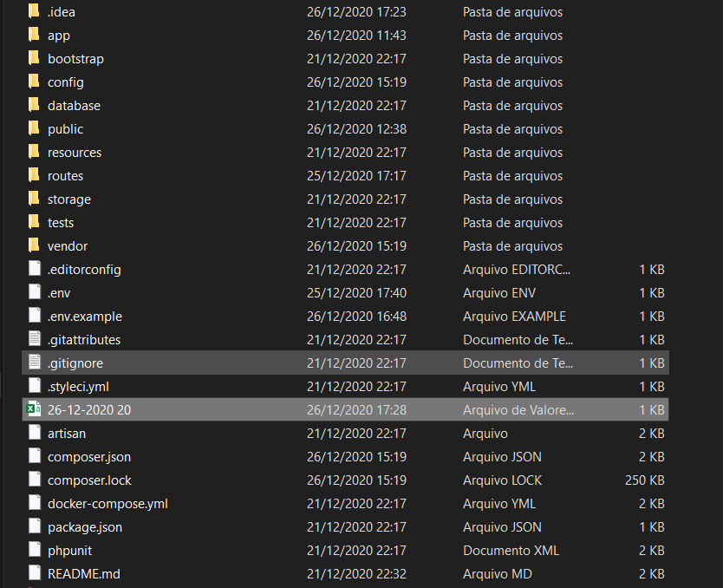Click the package.json file icon
Viewport: 723px width, 588px height.
coord(35,526)
